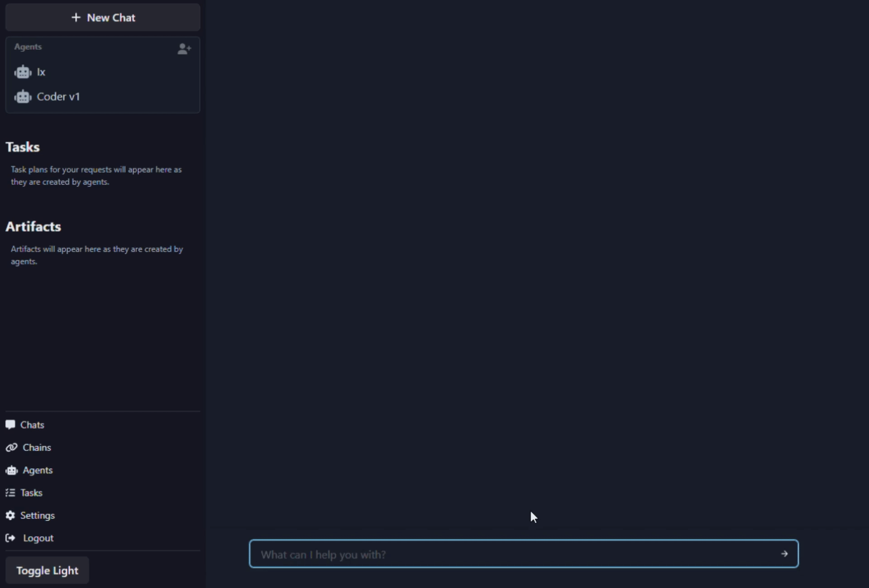Image resolution: width=869 pixels, height=588 pixels.
Task: Go to the Settings label
Action: (x=38, y=515)
